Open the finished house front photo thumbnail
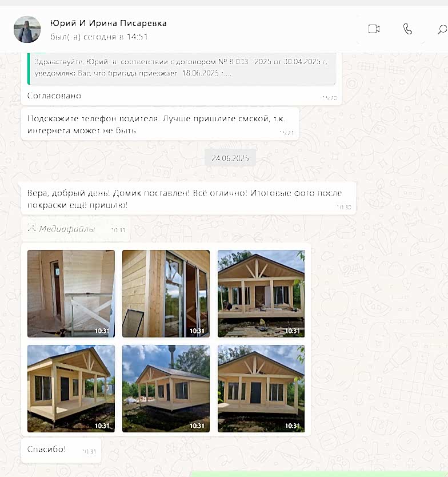This screenshot has width=448, height=477. (261, 388)
